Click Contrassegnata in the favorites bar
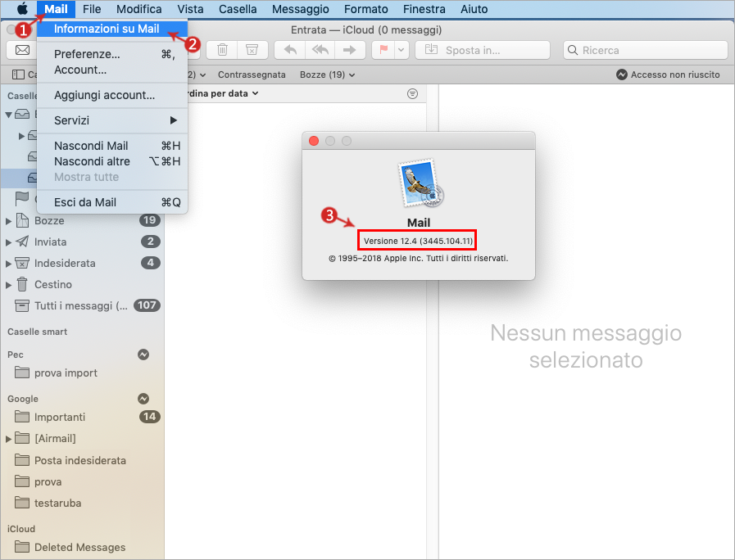 point(252,75)
